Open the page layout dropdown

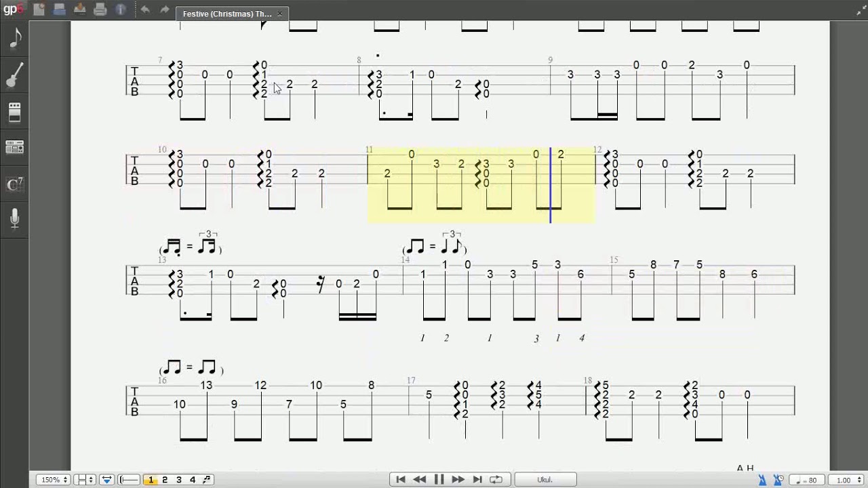85,480
